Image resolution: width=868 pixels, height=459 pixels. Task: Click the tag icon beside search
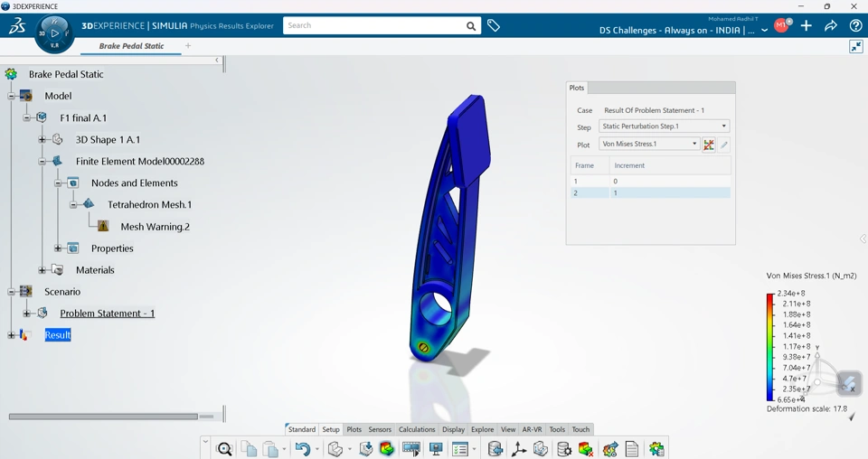click(494, 25)
